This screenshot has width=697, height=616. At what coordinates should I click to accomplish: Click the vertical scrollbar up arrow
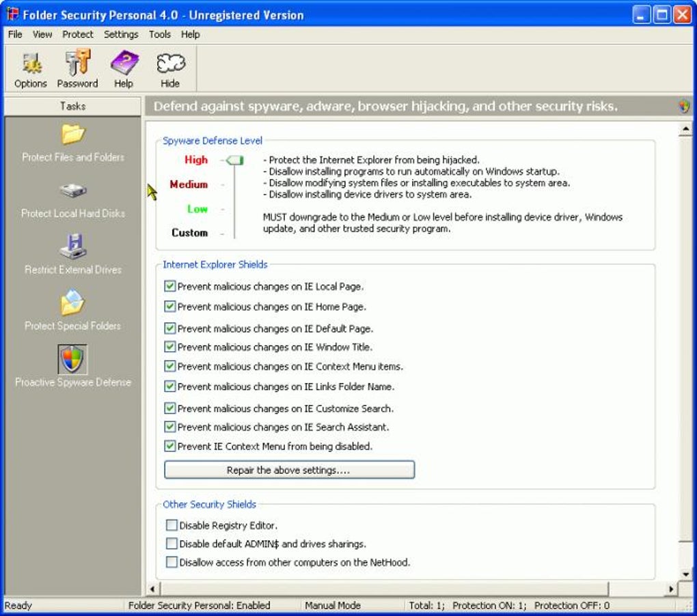coord(686,129)
